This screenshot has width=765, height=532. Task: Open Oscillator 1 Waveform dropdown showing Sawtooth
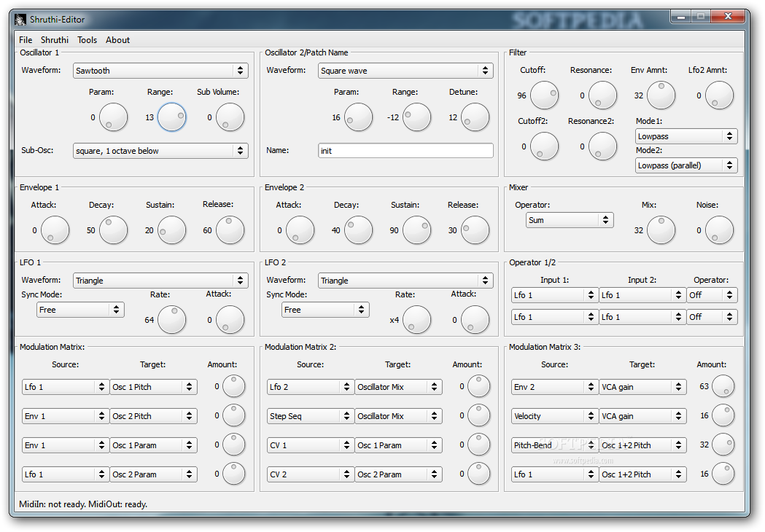pos(160,71)
